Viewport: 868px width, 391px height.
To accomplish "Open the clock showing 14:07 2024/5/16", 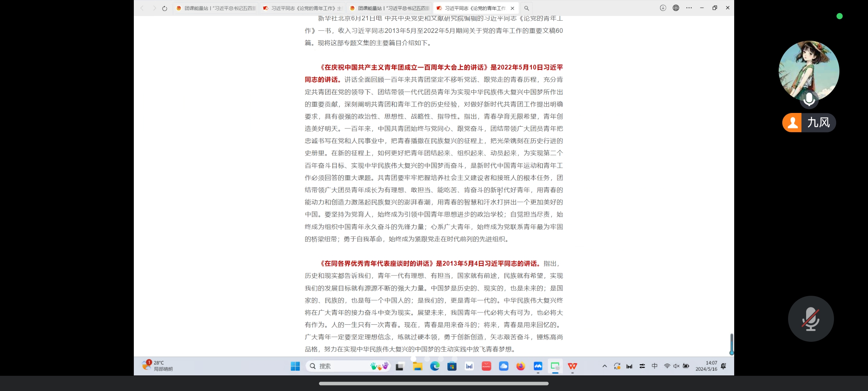I will [x=706, y=366].
